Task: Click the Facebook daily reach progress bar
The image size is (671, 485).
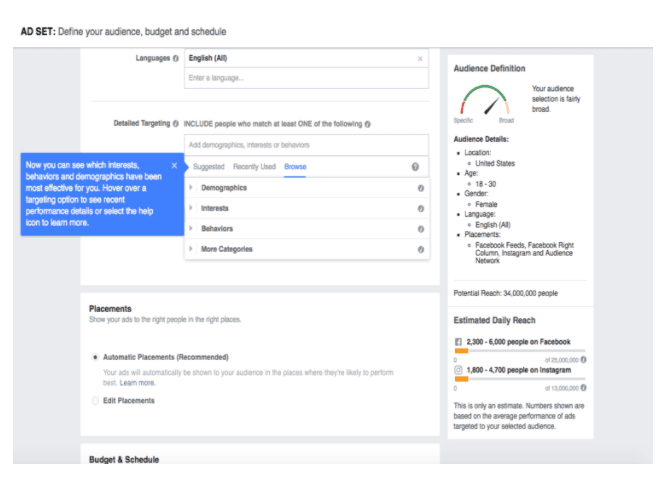Action: tap(520, 351)
